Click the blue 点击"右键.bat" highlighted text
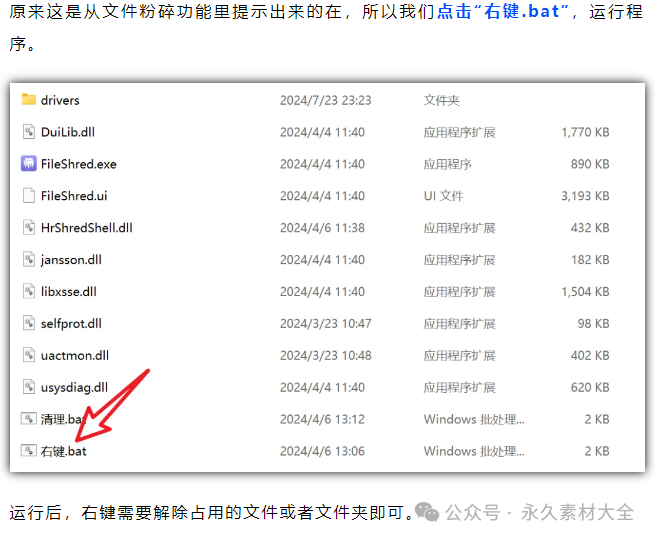 503,11
